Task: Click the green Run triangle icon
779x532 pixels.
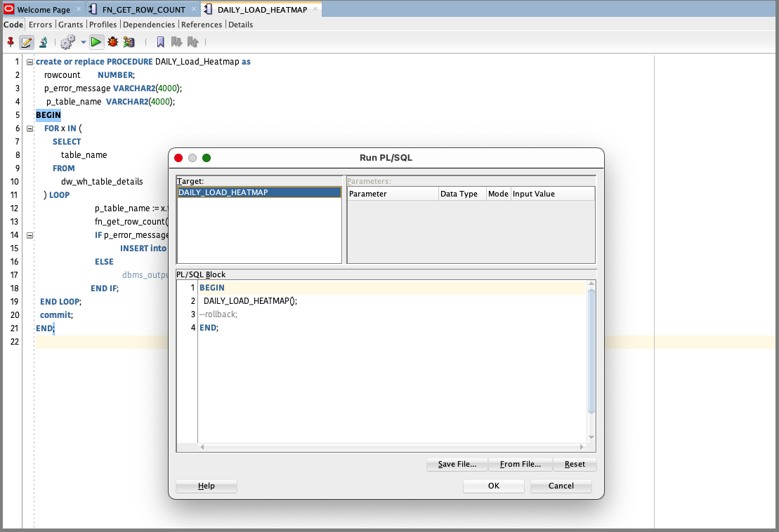Action: [x=96, y=42]
